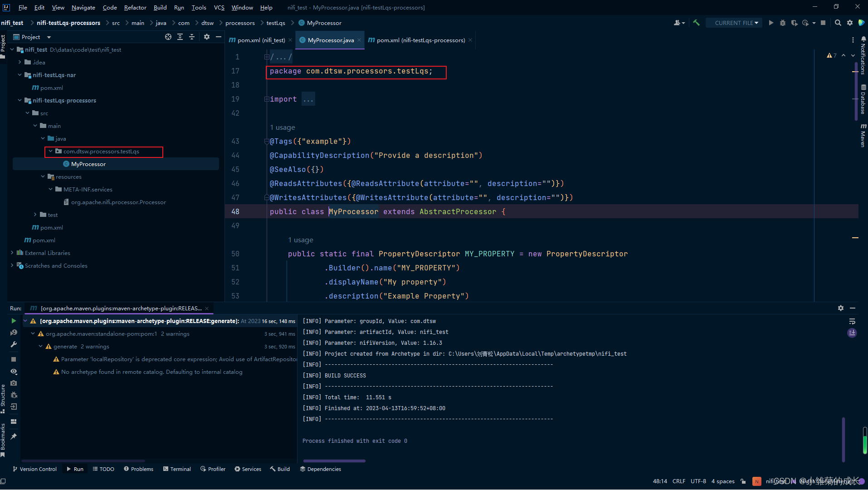
Task: Collapse the nifi-testLqs-nar module
Action: [20, 75]
